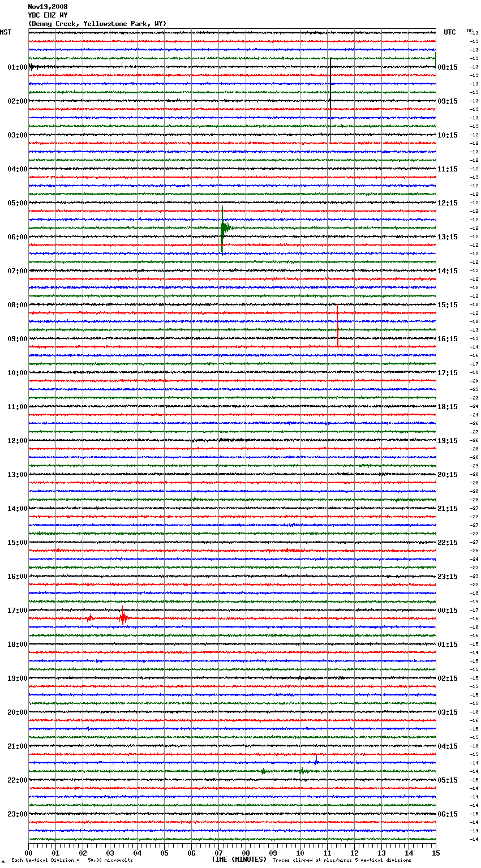This screenshot has width=481, height=868.
Task: Select the 06:00 MST row label
Action: 18,237
